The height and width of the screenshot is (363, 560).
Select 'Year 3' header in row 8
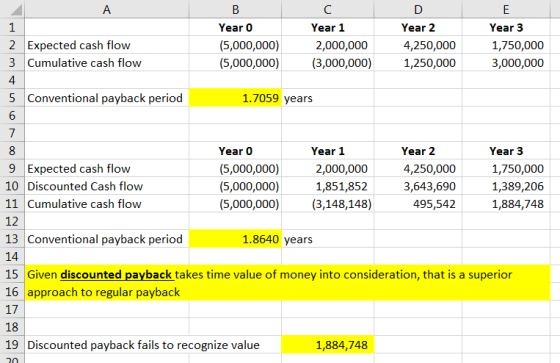(x=506, y=151)
